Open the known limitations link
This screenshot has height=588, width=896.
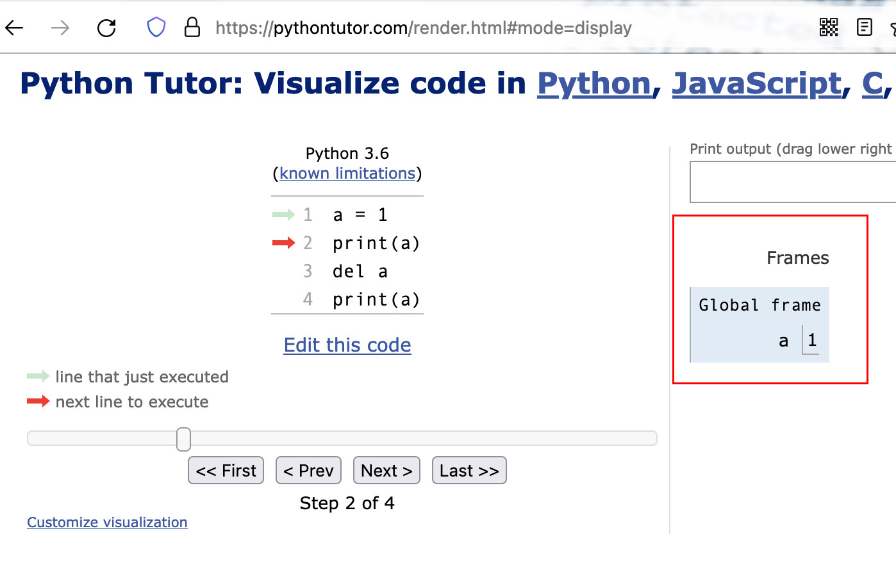coord(347,174)
